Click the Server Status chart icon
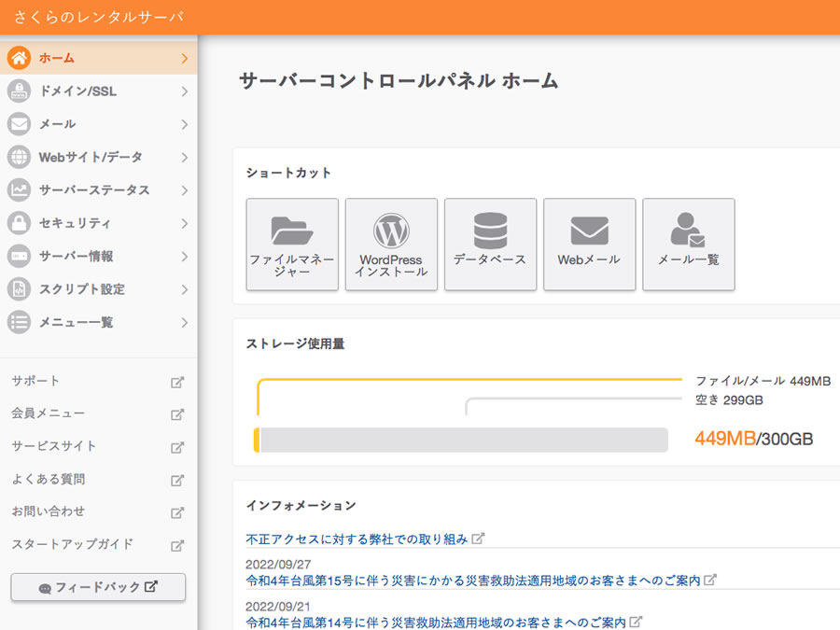The width and height of the screenshot is (840, 630). (20, 190)
